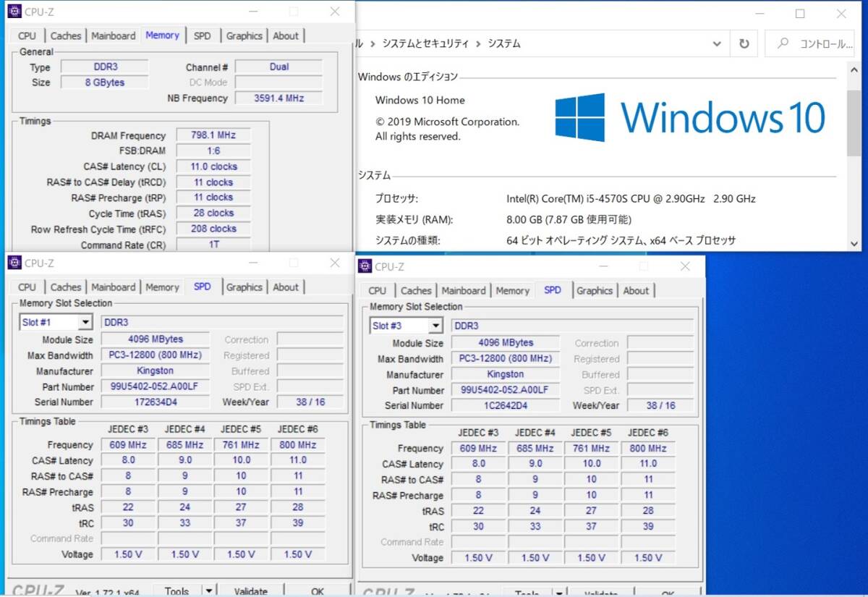This screenshot has height=597, width=868.
Task: Click the search magnifier icon in System window
Action: coord(783,43)
